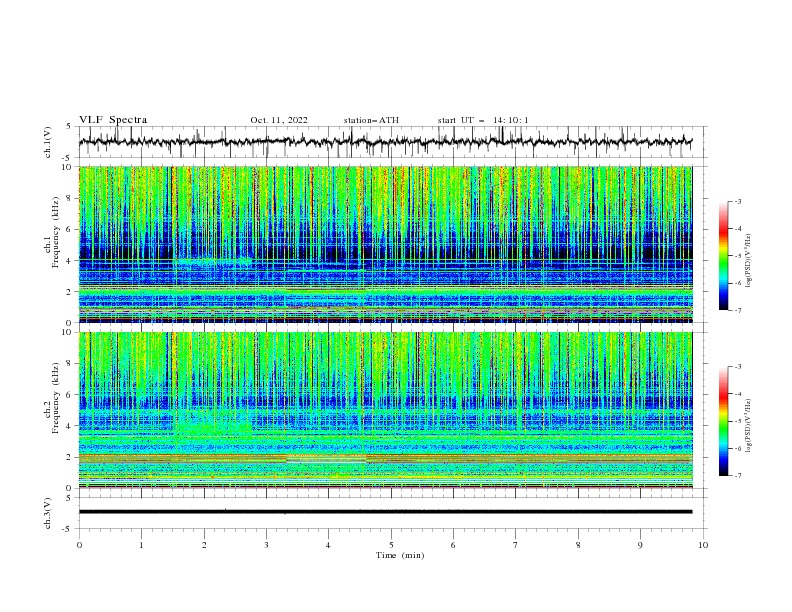This screenshot has height=612, width=792.
Task: Click the ch.1 spectrogram panel
Action: 385,244
